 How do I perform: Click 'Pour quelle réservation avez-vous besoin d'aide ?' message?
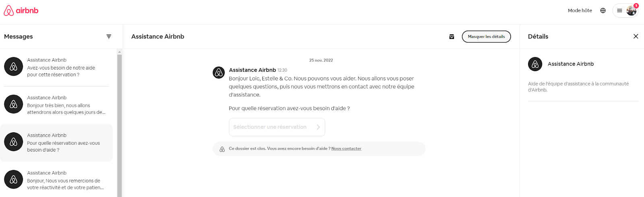coord(289,109)
